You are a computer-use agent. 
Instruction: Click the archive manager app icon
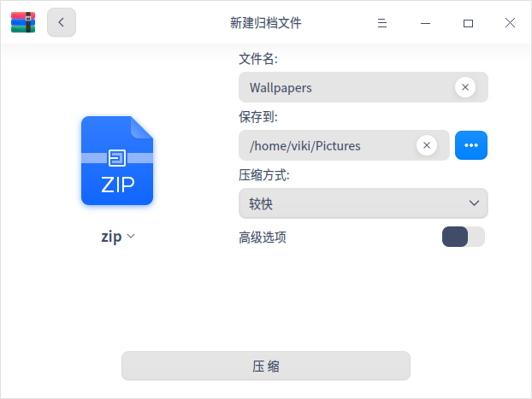[23, 22]
